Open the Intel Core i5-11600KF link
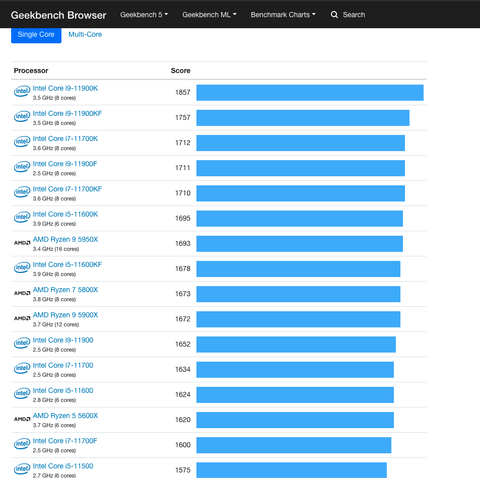The width and height of the screenshot is (480, 478). pyautogui.click(x=67, y=264)
